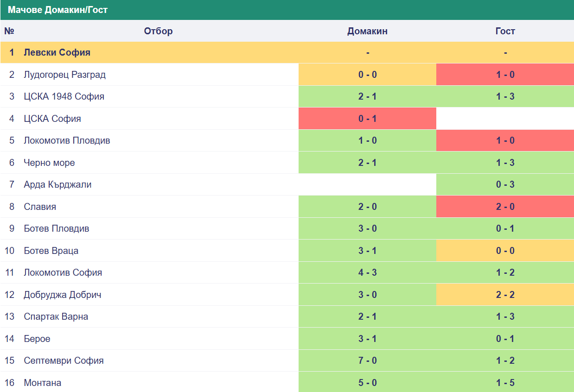Click Черно море away result 1 - 3

coord(505,163)
